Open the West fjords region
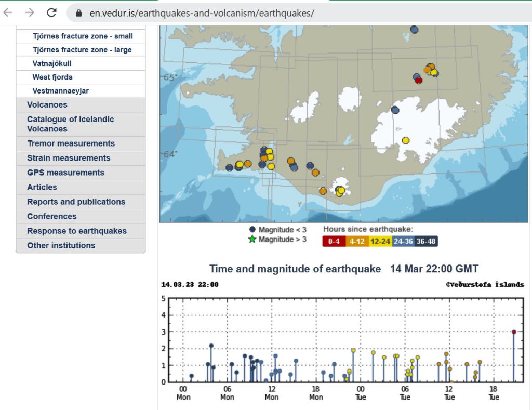The image size is (532, 410). tap(52, 77)
